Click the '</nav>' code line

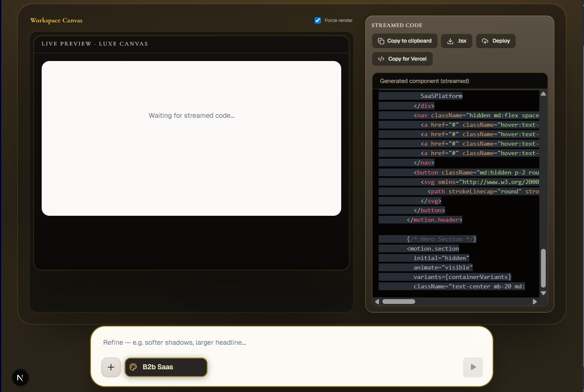(x=424, y=163)
